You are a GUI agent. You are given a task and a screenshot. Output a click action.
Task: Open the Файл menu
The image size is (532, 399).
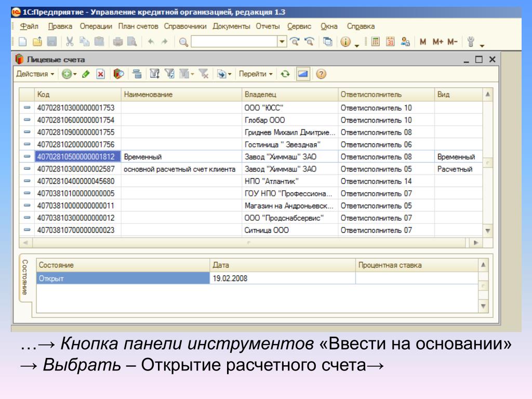click(x=29, y=26)
